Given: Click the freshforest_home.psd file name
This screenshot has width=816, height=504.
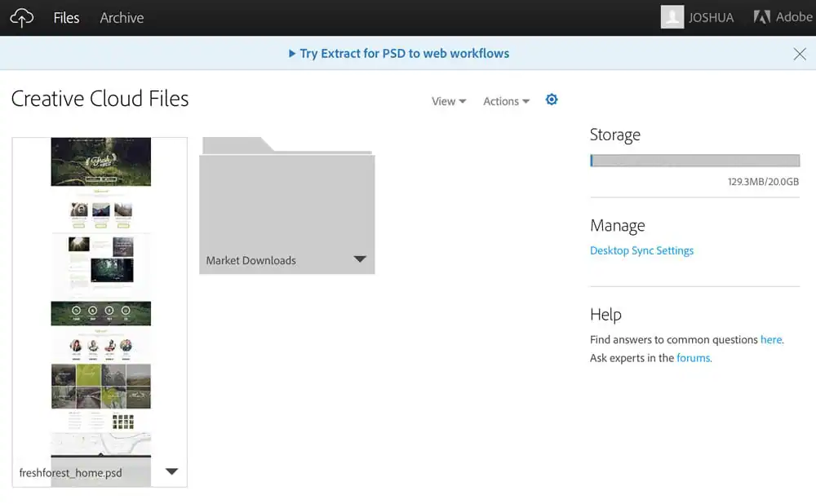Looking at the screenshot, I should coord(71,473).
